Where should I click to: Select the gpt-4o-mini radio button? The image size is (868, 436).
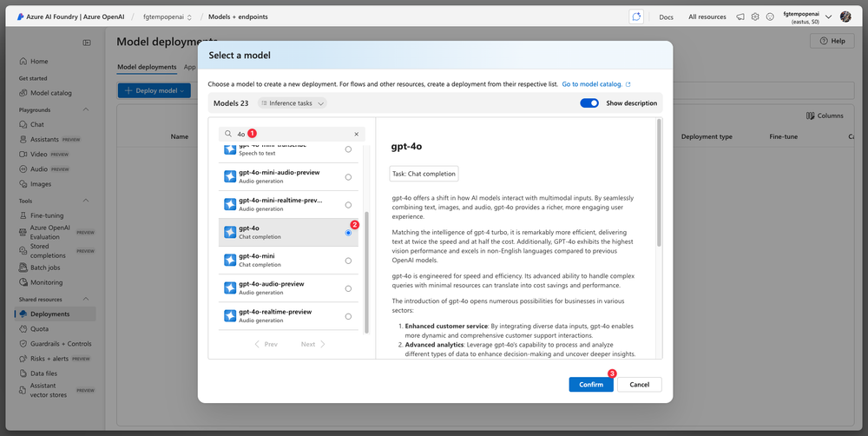click(348, 261)
